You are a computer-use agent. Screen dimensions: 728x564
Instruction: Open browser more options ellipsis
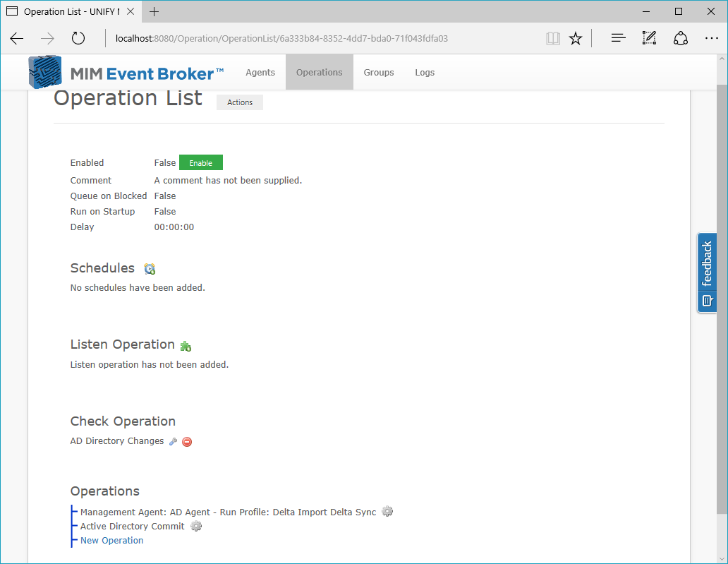point(711,38)
